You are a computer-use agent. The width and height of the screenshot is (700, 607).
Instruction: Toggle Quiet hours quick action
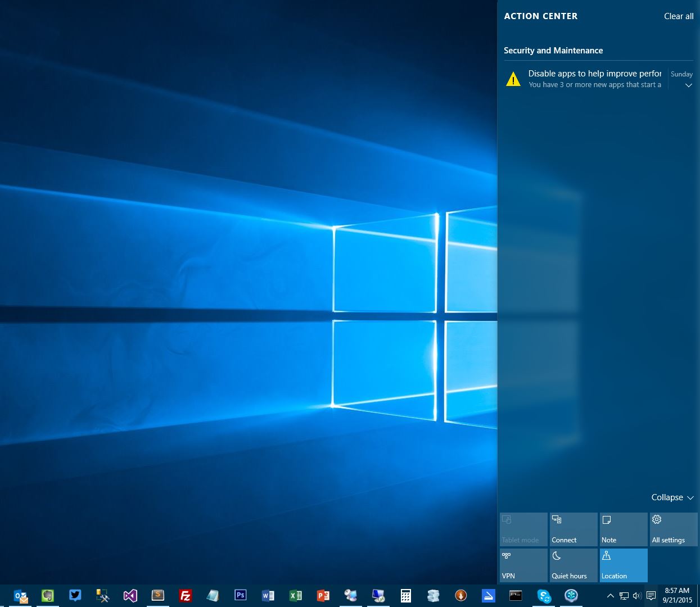tap(573, 565)
